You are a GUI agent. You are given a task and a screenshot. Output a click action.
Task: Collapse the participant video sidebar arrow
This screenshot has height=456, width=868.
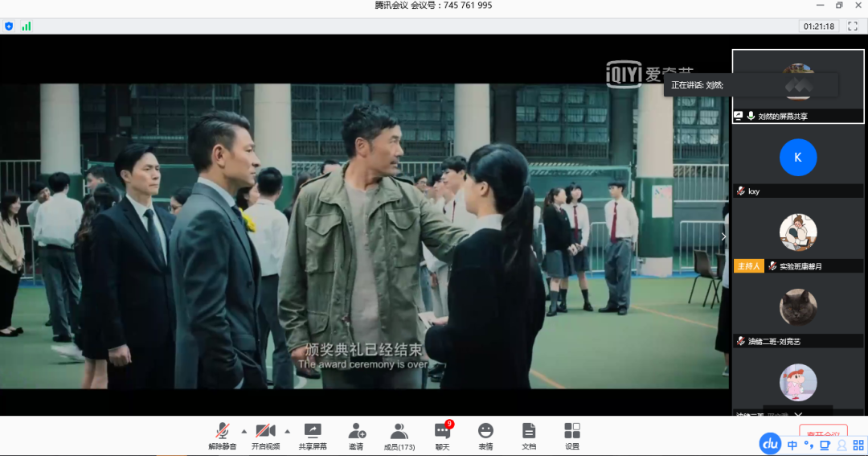point(723,236)
